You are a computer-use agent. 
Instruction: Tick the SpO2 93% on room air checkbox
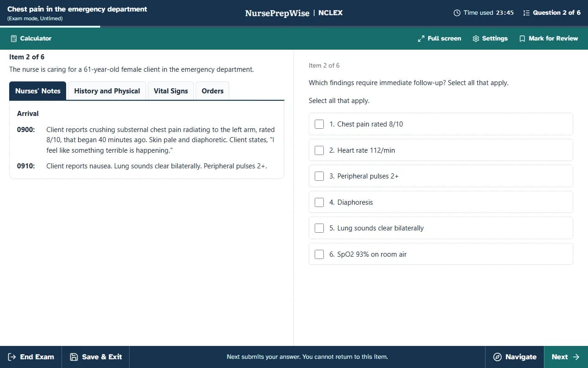coord(319,254)
